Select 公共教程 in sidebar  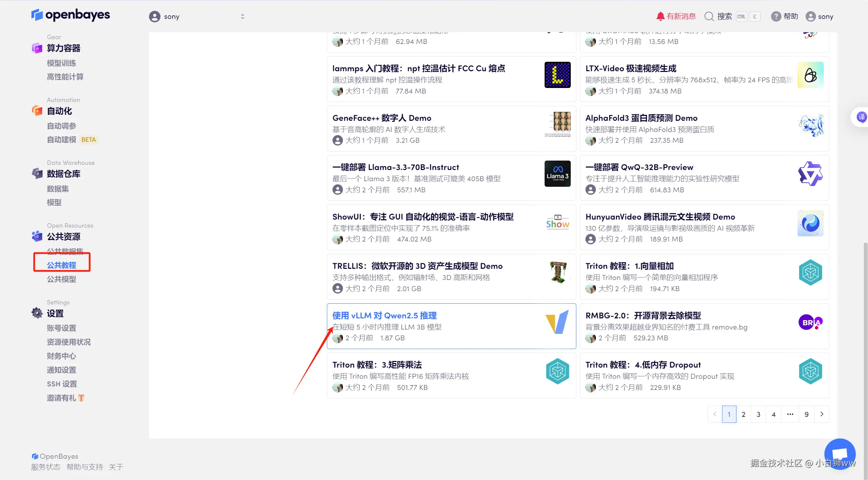coord(62,265)
